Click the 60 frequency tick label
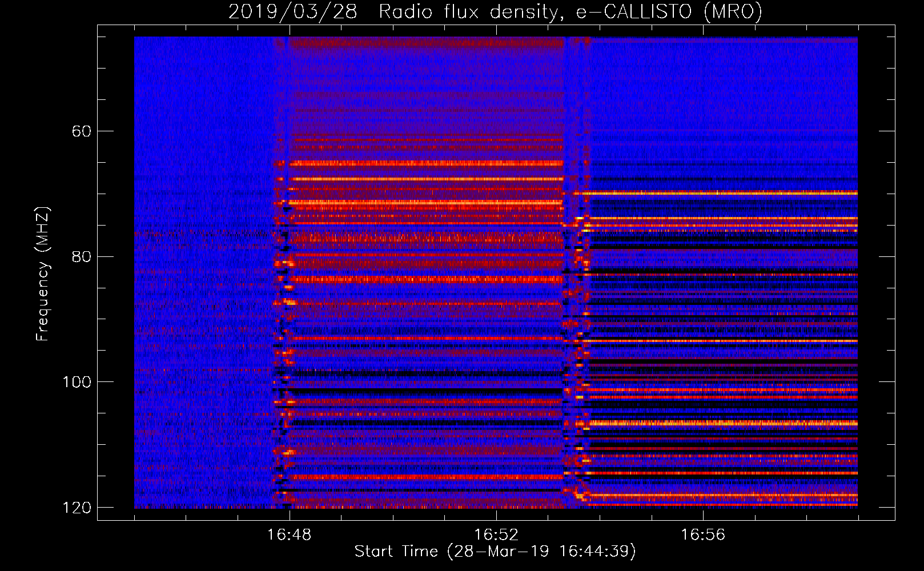Image resolution: width=924 pixels, height=571 pixels. pyautogui.click(x=82, y=131)
